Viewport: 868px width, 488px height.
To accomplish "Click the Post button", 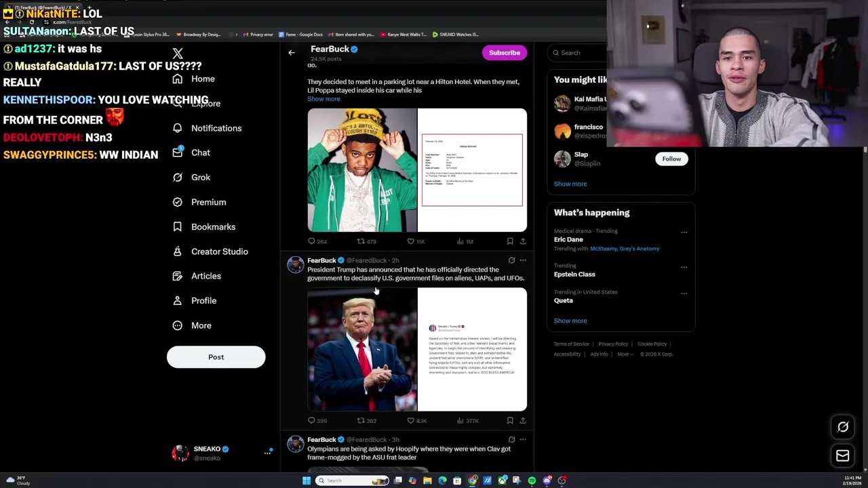I will point(216,357).
